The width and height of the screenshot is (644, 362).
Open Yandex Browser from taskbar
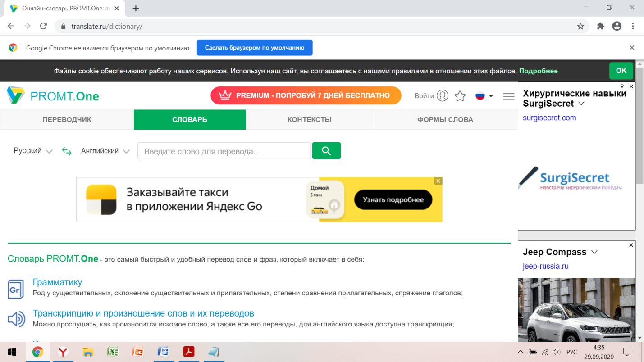point(63,352)
